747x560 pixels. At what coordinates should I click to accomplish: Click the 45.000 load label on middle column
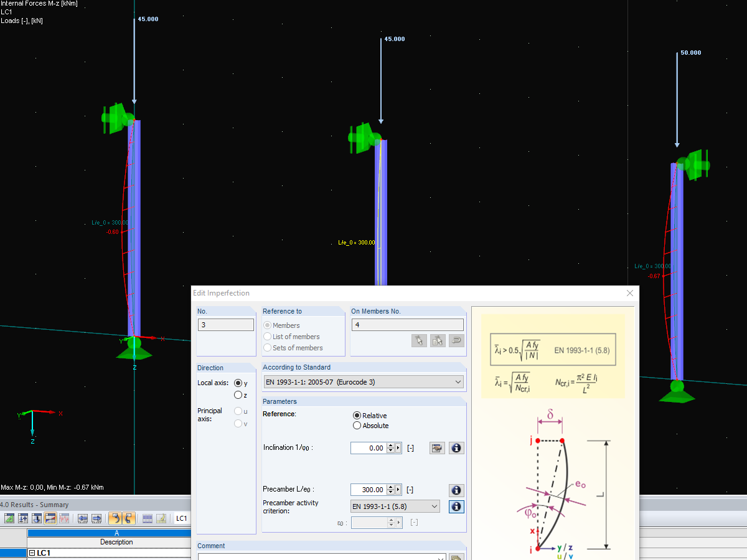(395, 39)
